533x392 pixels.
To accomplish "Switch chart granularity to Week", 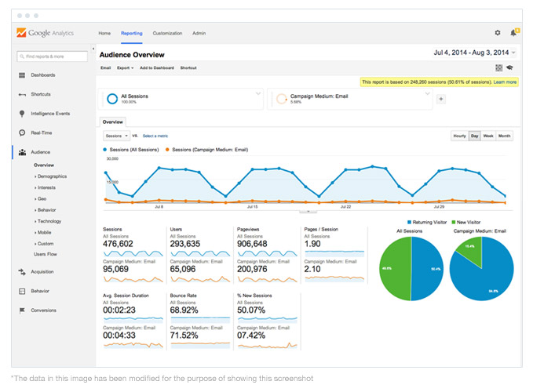I will click(x=488, y=136).
